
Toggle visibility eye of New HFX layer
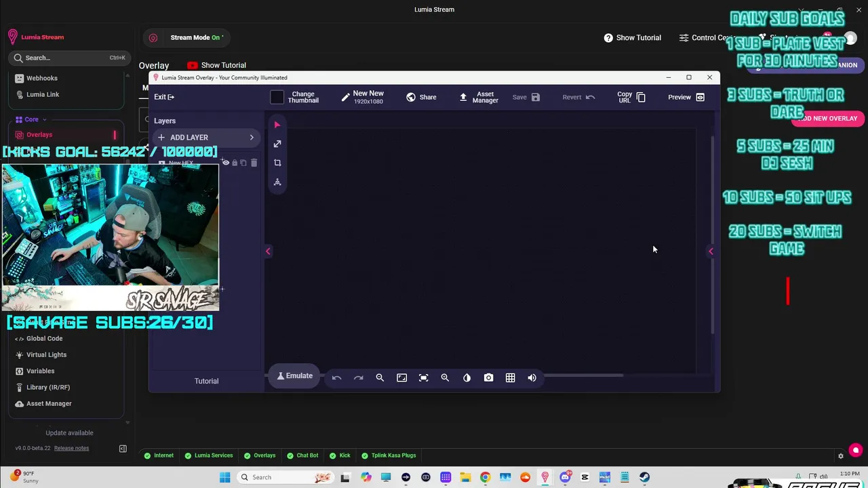(226, 163)
